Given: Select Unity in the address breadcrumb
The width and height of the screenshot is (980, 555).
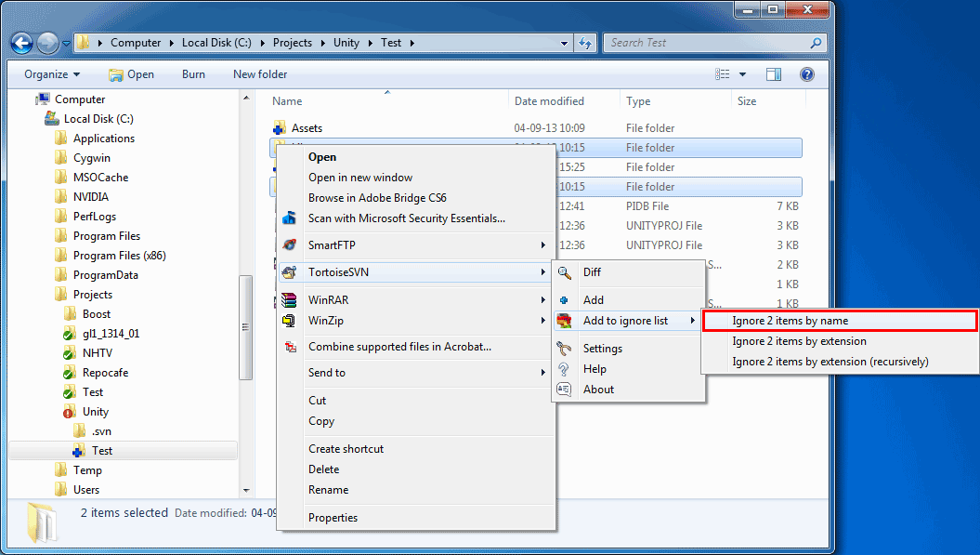Looking at the screenshot, I should pyautogui.click(x=346, y=43).
